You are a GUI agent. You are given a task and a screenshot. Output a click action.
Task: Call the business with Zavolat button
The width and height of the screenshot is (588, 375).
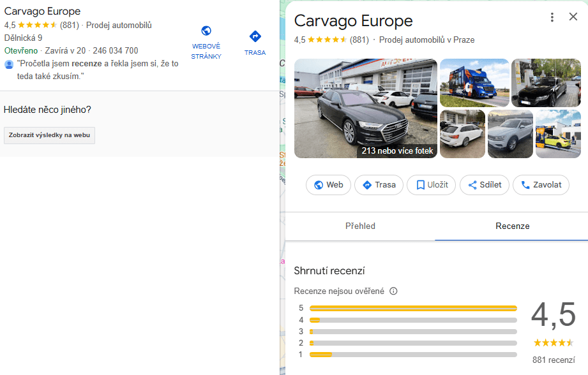pos(541,185)
